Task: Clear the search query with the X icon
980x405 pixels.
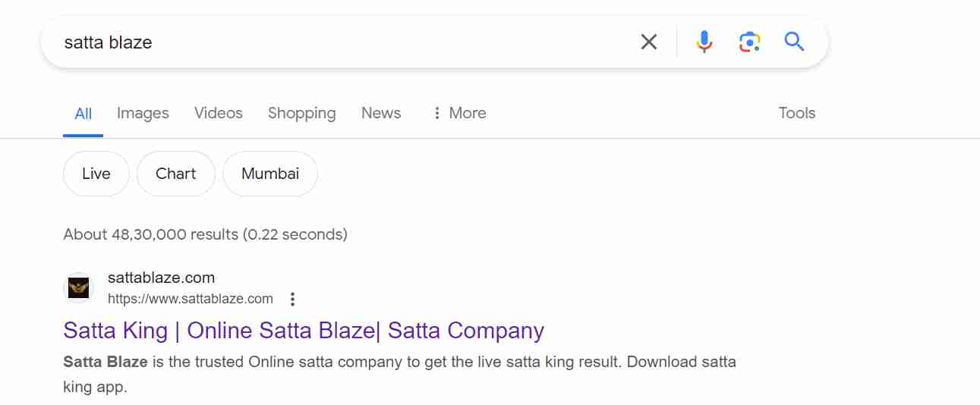Action: [648, 42]
